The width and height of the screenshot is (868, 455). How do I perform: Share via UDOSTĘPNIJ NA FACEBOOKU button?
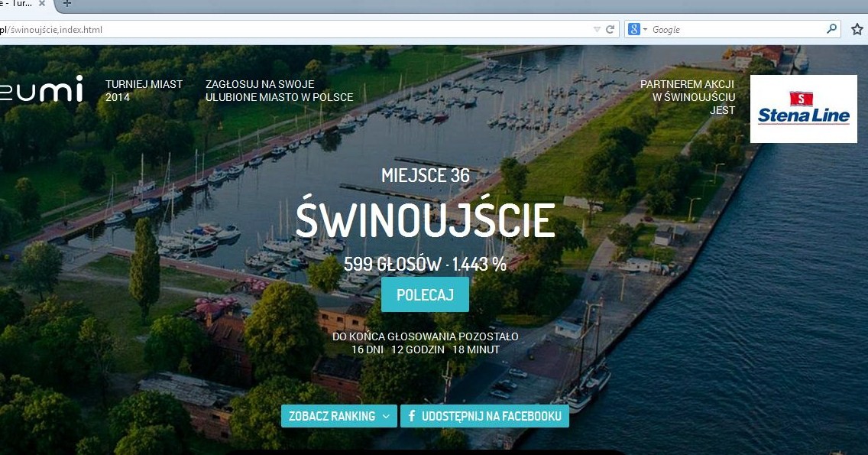coord(484,416)
